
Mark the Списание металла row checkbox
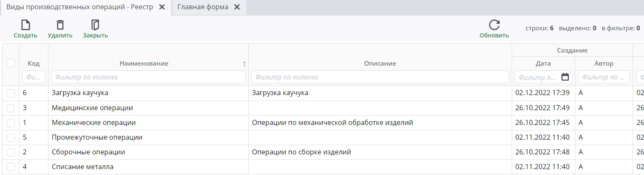[11, 167]
